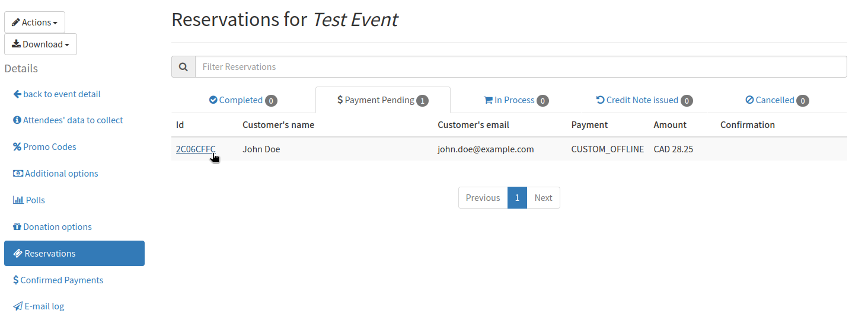This screenshot has width=868, height=323.
Task: Click the Previous pagination button
Action: point(483,197)
